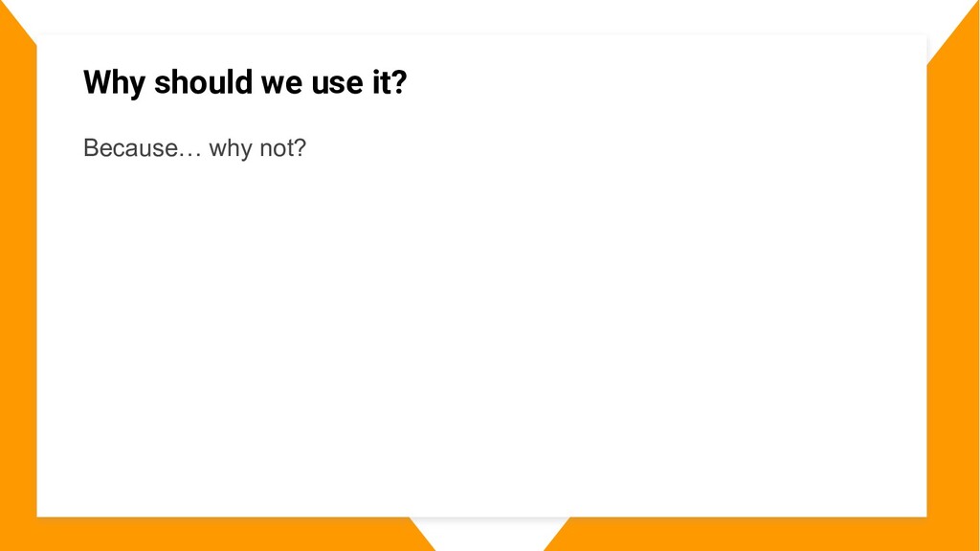Click the white triangular notch at bottom center
The image size is (980, 551).
[489, 531]
